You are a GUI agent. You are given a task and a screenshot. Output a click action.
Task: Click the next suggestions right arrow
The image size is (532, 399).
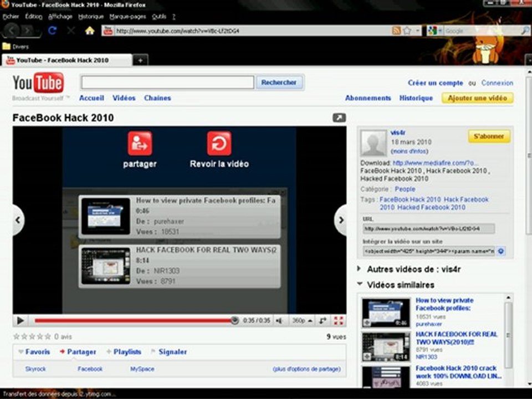click(341, 220)
